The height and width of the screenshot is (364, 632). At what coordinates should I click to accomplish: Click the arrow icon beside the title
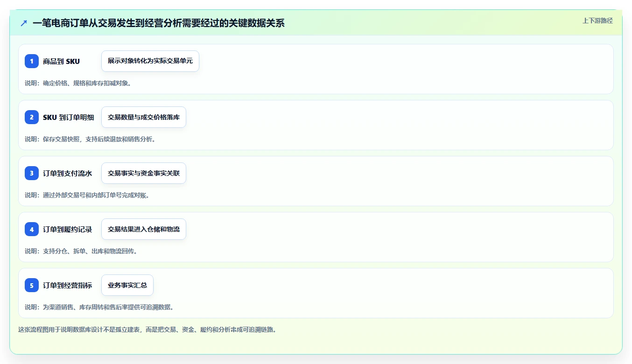[24, 23]
